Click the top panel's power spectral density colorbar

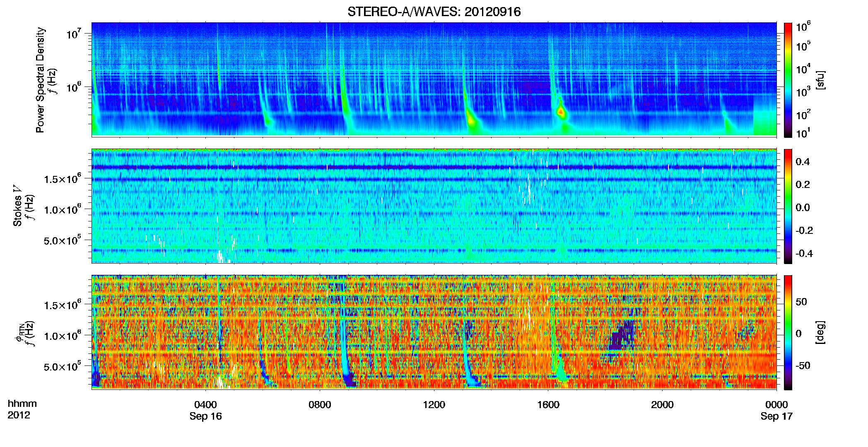click(788, 80)
